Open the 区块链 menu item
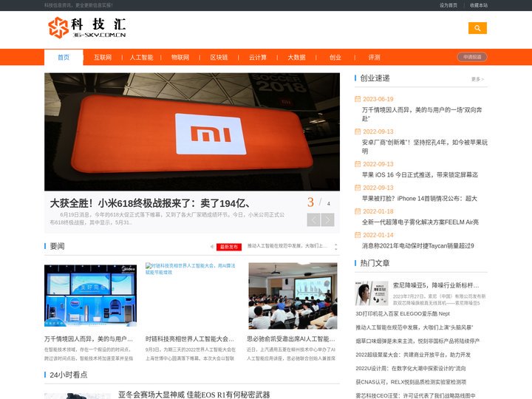 [219, 58]
